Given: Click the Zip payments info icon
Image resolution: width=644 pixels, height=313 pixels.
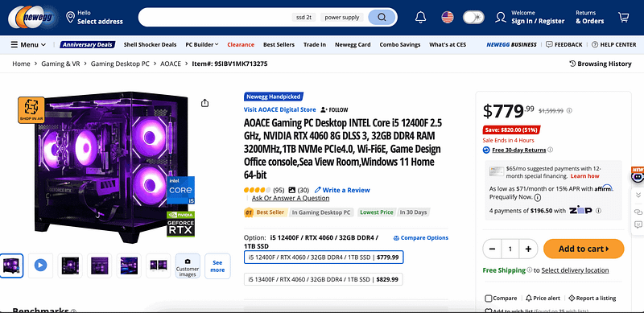Looking at the screenshot, I should click(598, 211).
